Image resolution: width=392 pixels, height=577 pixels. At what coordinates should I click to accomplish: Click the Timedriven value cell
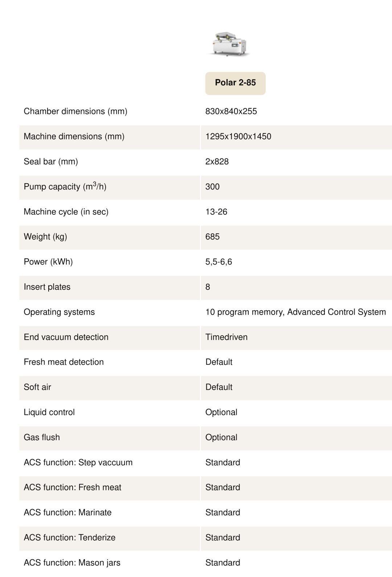pos(226,337)
